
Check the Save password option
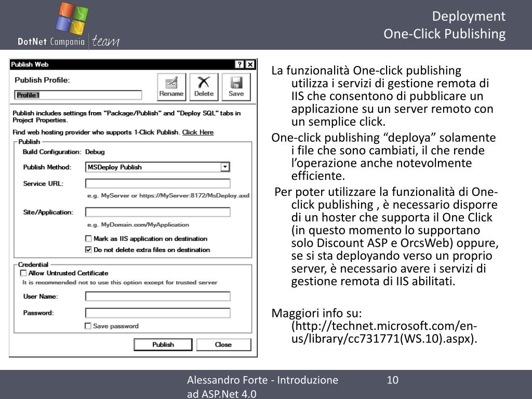(x=88, y=326)
